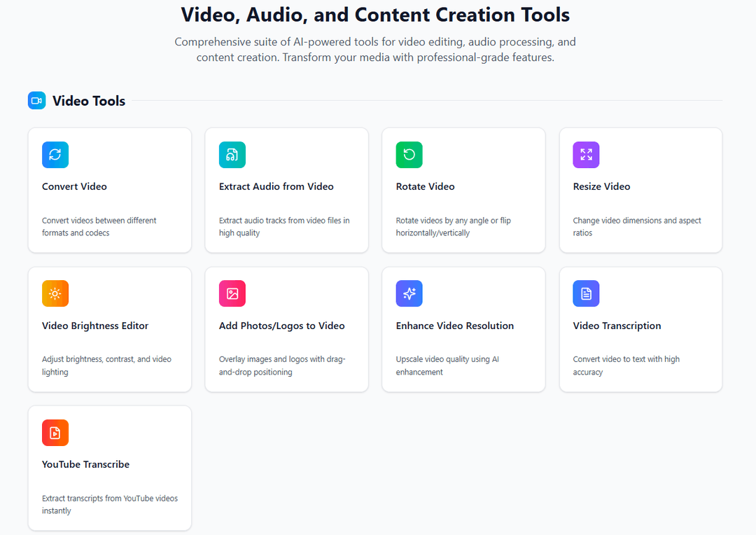Open the Convert Video tool
Screen dimensions: 756x535
pyautogui.click(x=109, y=190)
